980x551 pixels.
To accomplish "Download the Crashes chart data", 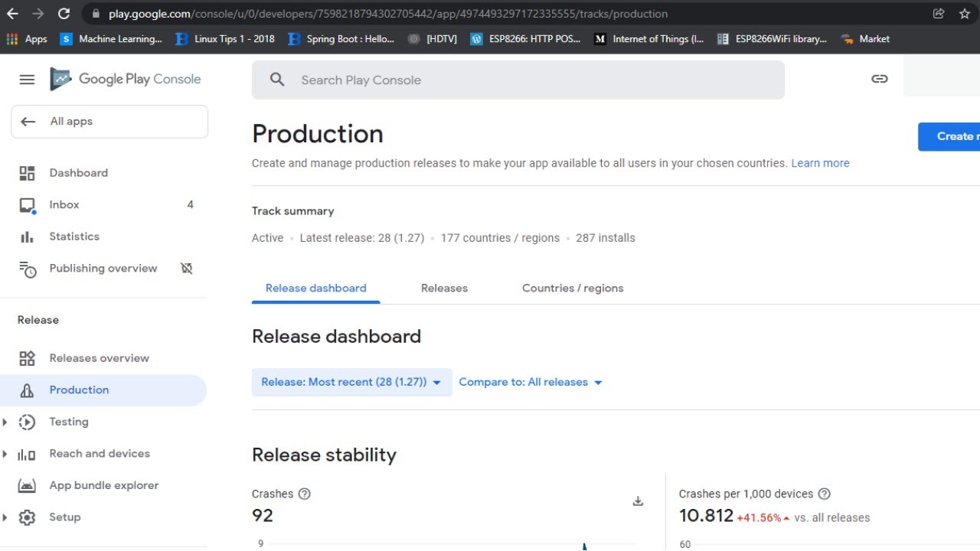I will pos(638,501).
